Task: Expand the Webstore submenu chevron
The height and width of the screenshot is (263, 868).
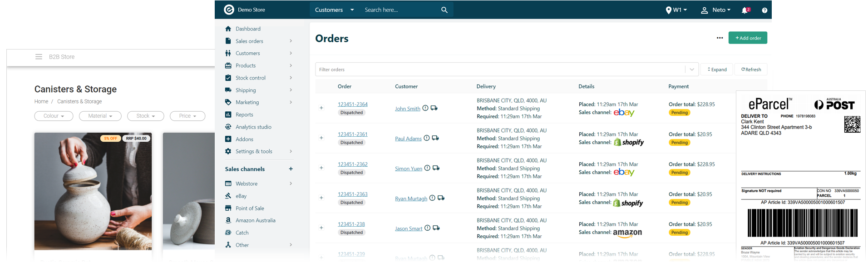Action: (291, 184)
